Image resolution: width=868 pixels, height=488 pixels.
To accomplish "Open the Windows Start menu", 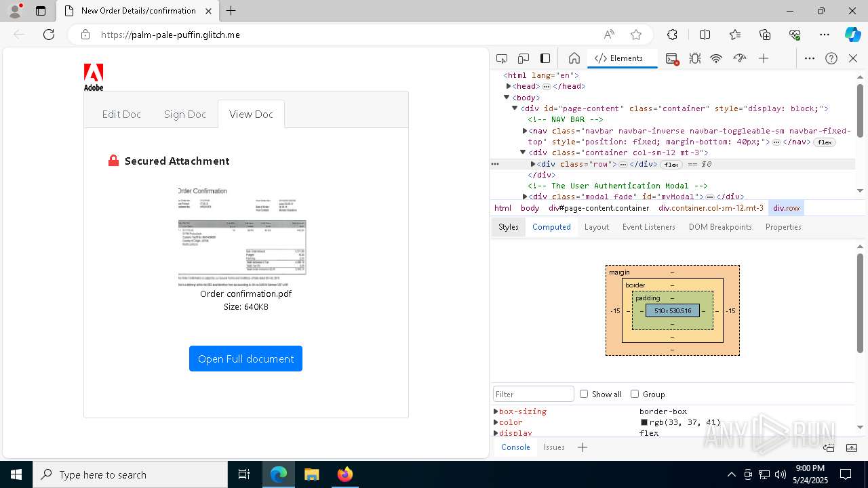I will coord(16,474).
